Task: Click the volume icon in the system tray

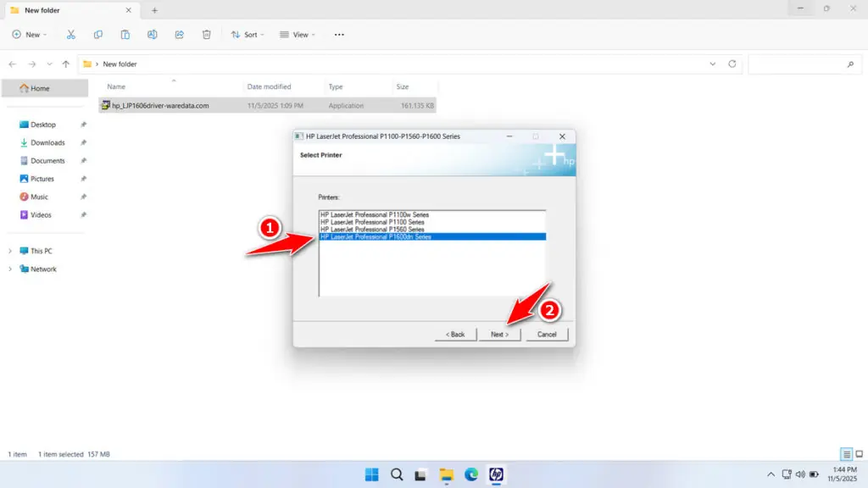Action: (x=801, y=474)
